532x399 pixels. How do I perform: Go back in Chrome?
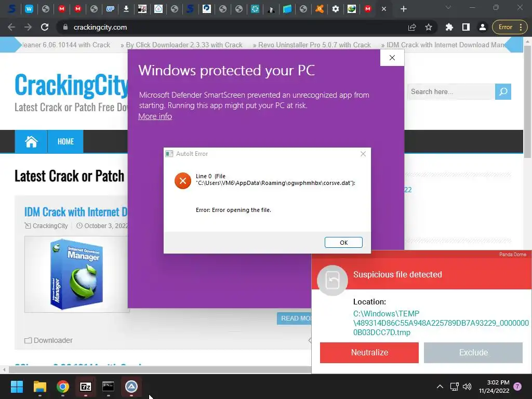tap(11, 27)
